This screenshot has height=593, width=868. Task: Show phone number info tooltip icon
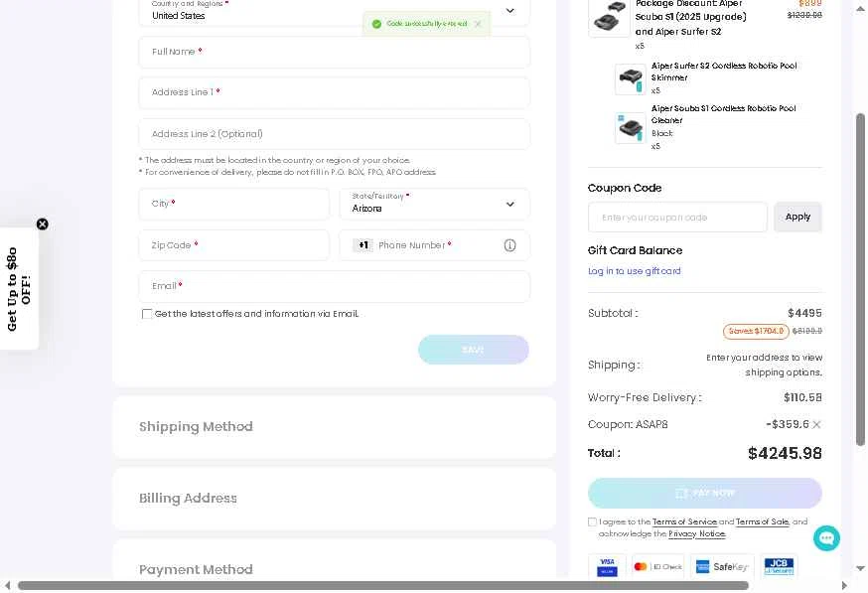509,245
